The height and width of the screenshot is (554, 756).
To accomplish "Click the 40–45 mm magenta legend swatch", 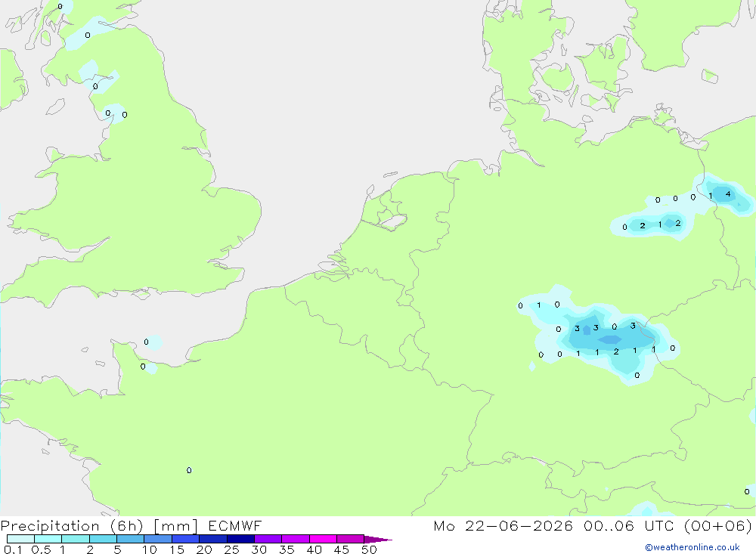I will tap(323, 539).
